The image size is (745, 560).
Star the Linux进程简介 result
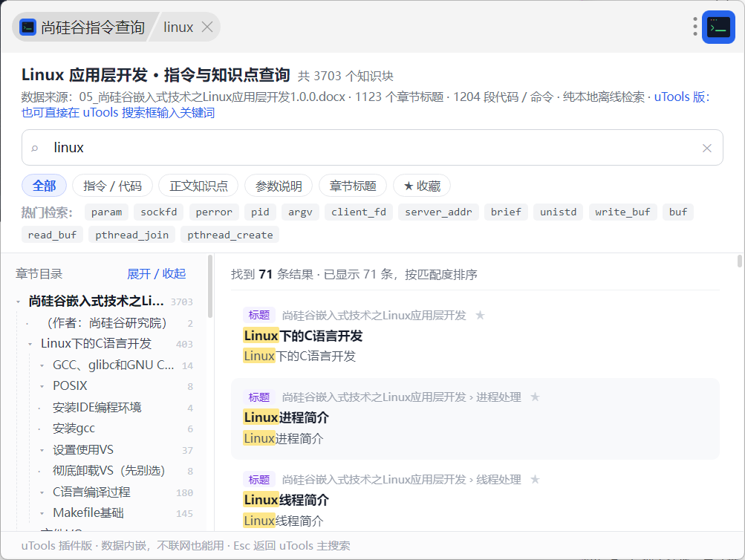pos(535,397)
